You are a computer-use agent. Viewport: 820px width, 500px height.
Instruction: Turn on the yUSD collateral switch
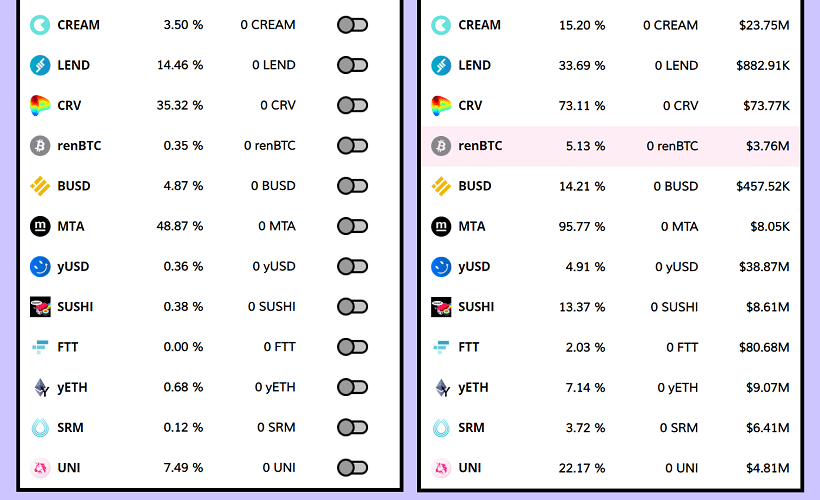(352, 266)
